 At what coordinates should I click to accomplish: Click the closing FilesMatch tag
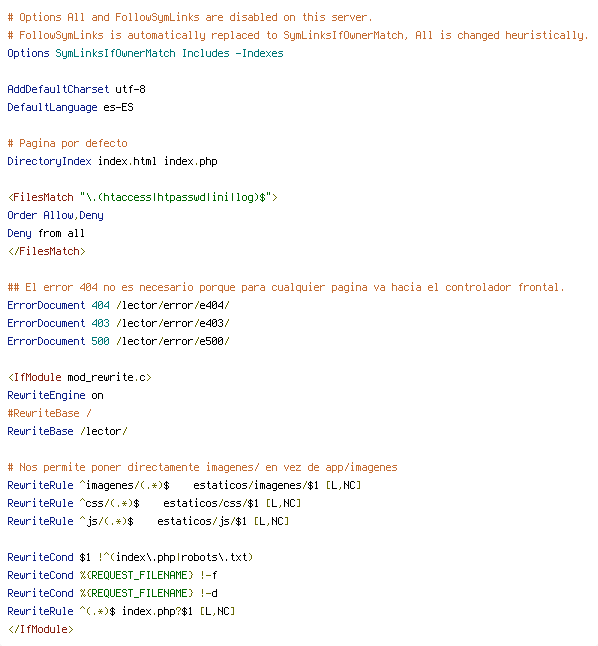click(x=47, y=251)
